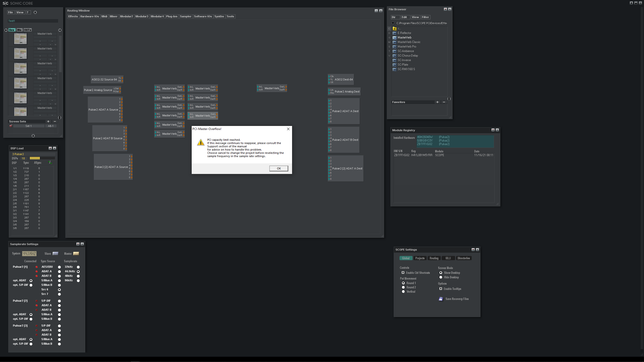Screen dimensions: 644x362
Task: Open the File Browser path dropdown arrow
Action: (x=393, y=23)
